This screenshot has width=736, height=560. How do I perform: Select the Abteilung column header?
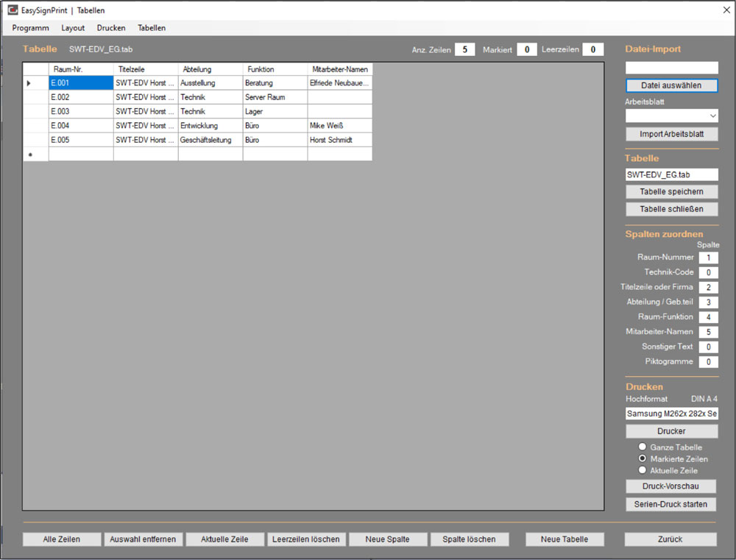coord(210,69)
